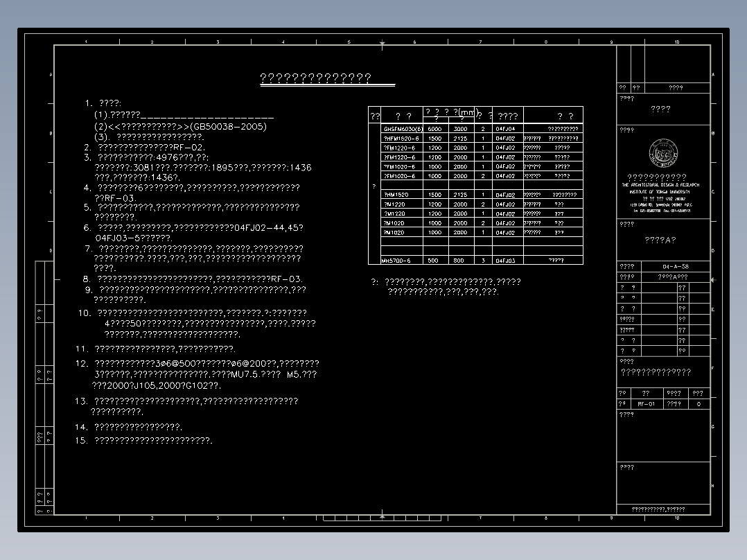This screenshot has height=560, width=747.
Task: Click 2125 in the ?HM1520 row
Action: [460, 195]
